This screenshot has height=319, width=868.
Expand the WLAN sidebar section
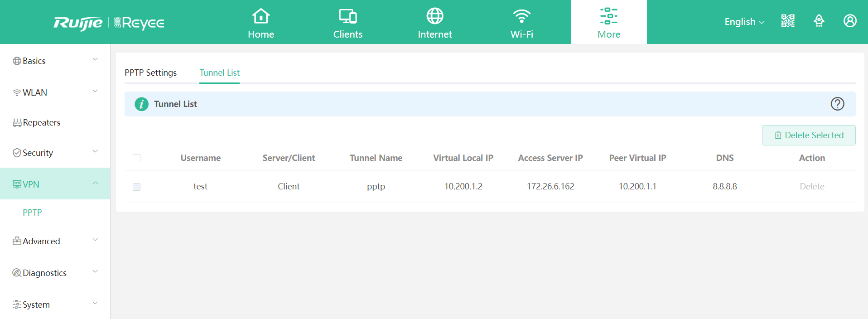pyautogui.click(x=54, y=92)
